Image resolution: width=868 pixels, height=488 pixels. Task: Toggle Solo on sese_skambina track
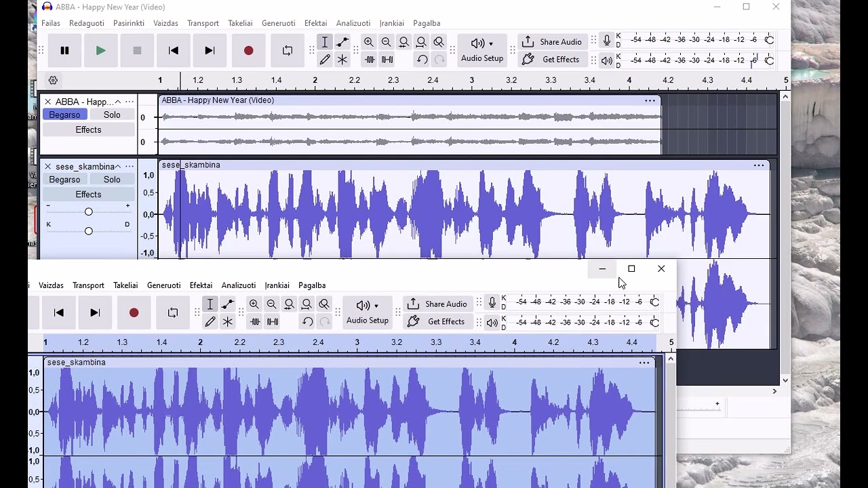112,180
